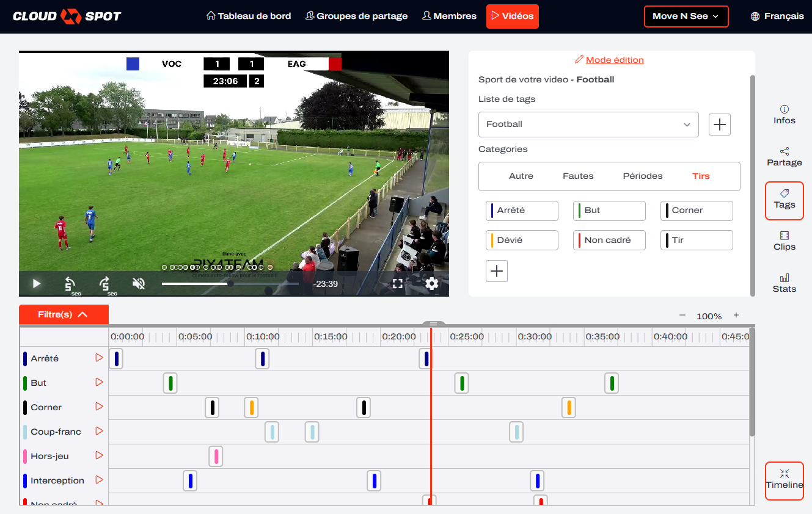812x514 pixels.
Task: Open the Football tag list dropdown
Action: pos(588,124)
